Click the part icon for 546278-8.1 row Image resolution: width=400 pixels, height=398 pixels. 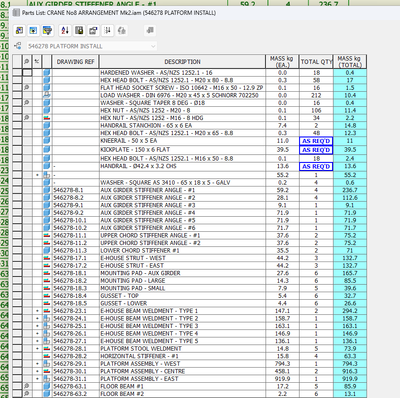click(x=47, y=190)
